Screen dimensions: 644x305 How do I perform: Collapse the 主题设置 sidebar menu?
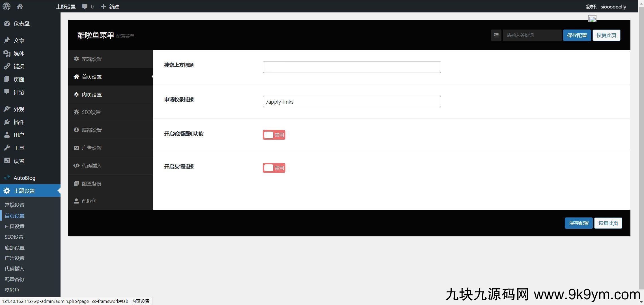[24, 191]
